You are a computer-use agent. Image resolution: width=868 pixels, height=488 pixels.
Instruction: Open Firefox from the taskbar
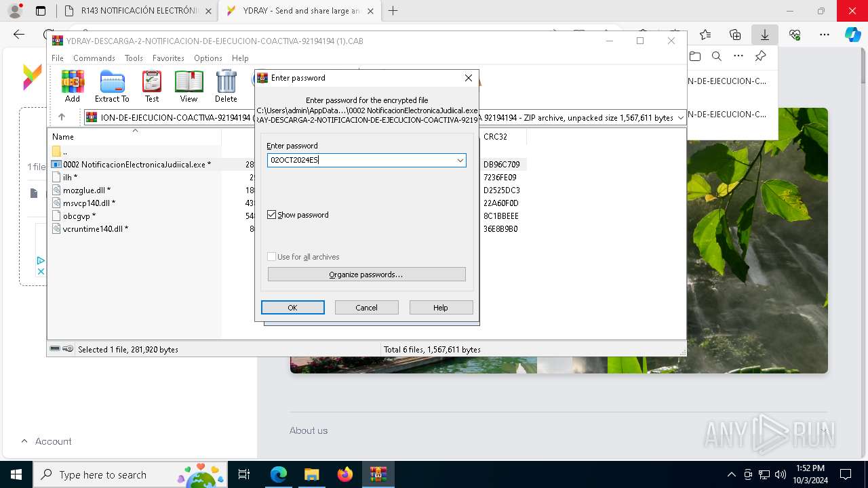[345, 474]
